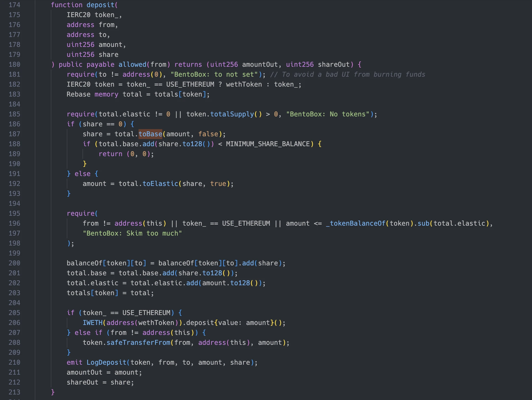532x400 pixels.
Task: Click line number 213
Action: pos(14,392)
